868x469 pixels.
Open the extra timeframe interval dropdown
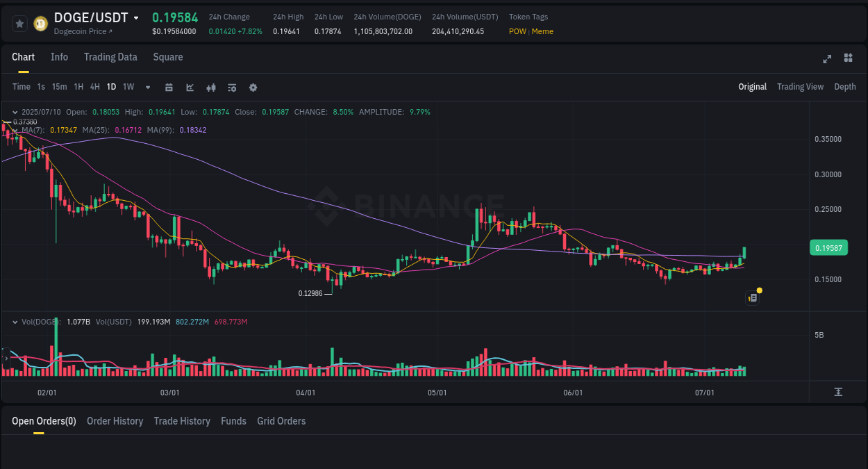(x=147, y=87)
